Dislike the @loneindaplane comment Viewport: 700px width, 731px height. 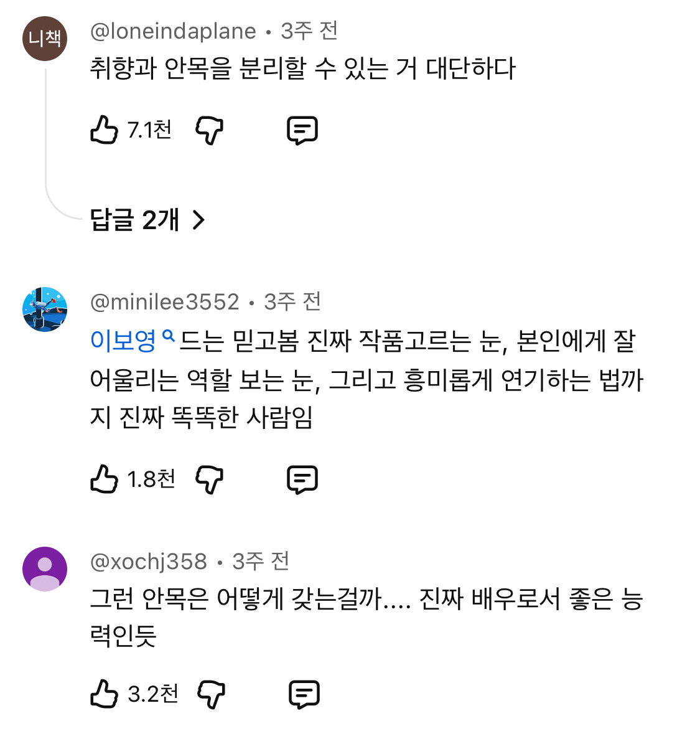[209, 130]
